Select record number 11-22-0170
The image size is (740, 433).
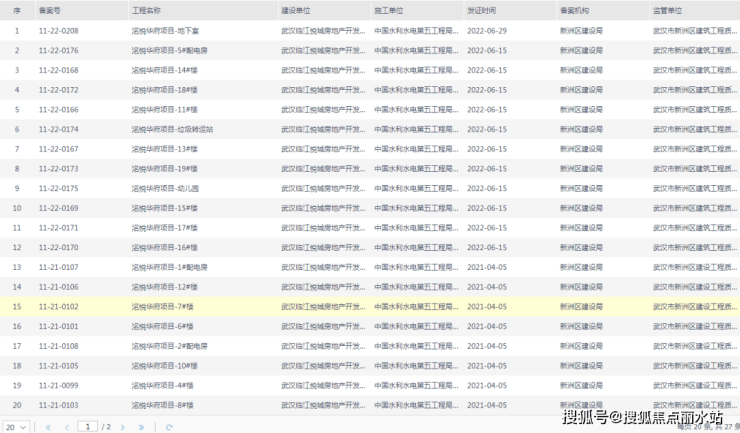(x=59, y=247)
